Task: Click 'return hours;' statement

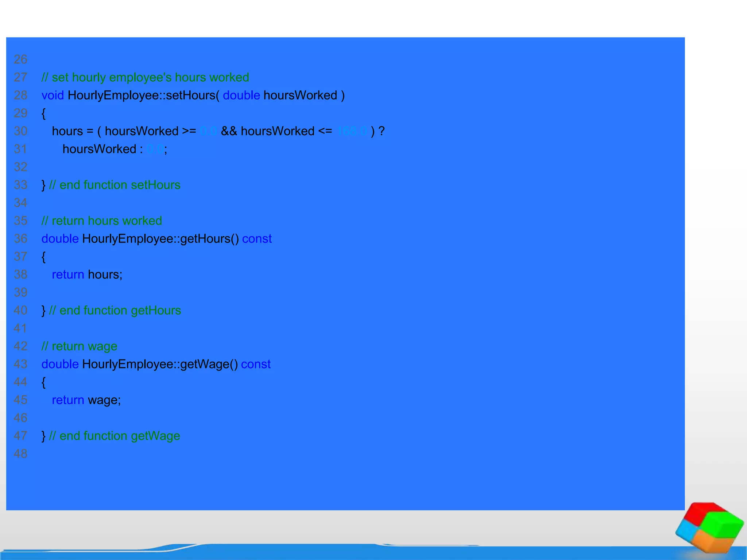Action: [87, 274]
